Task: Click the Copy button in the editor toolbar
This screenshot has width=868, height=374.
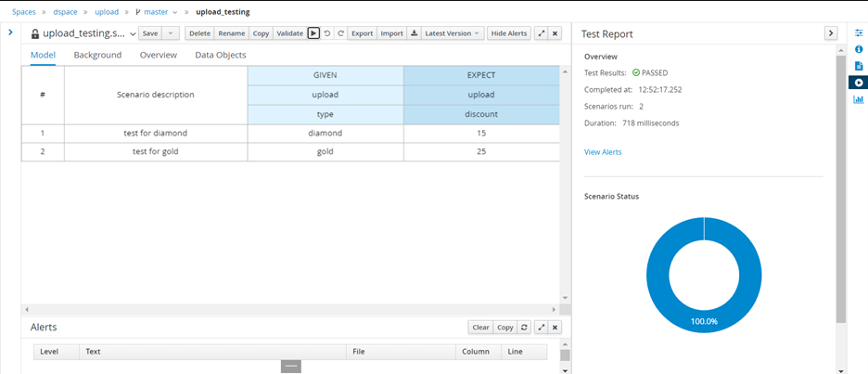Action: (261, 33)
